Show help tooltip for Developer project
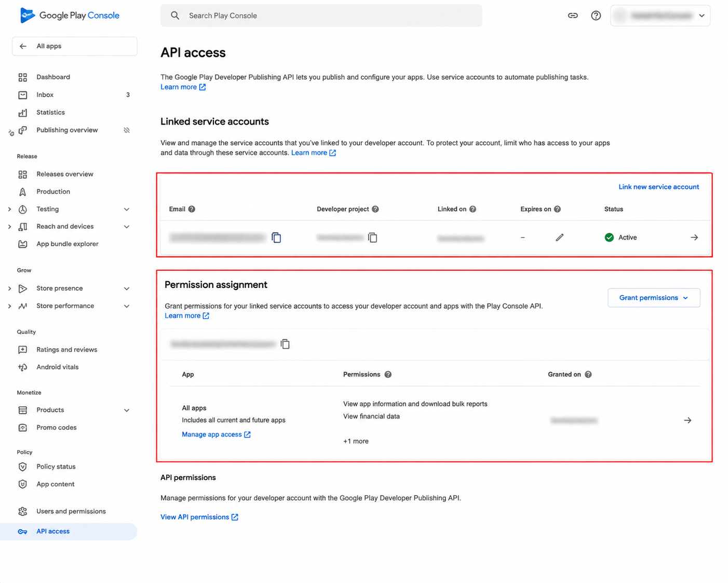 click(x=375, y=209)
